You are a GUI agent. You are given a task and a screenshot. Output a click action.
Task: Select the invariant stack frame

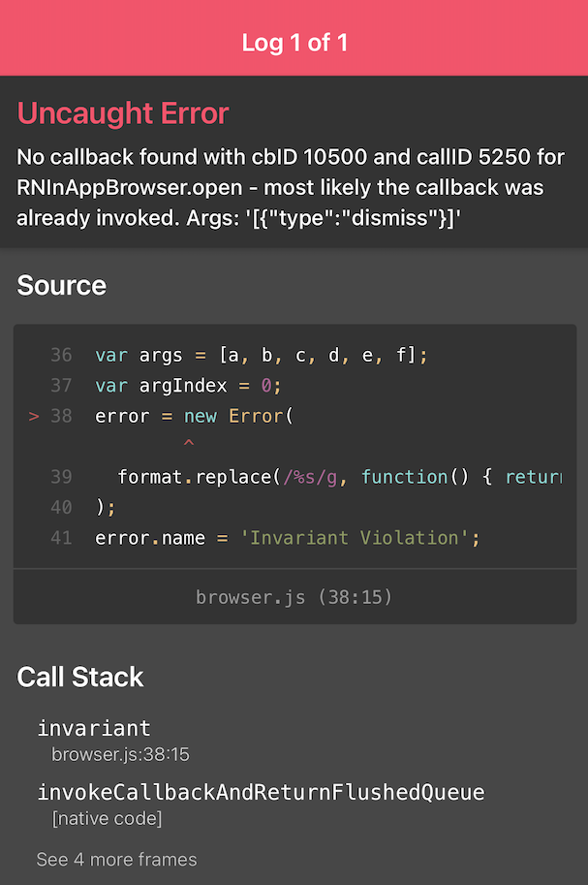94,728
